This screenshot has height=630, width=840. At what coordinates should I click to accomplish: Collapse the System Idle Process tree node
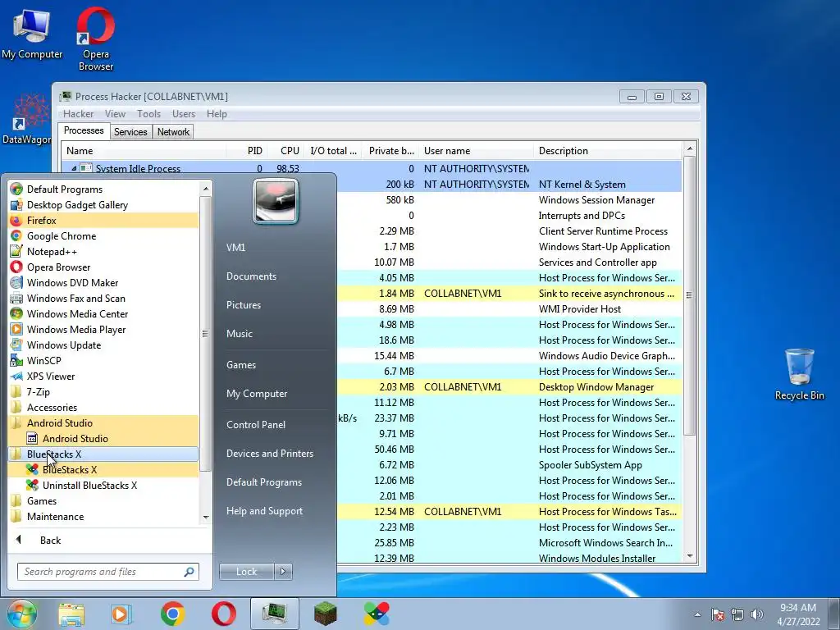74,168
